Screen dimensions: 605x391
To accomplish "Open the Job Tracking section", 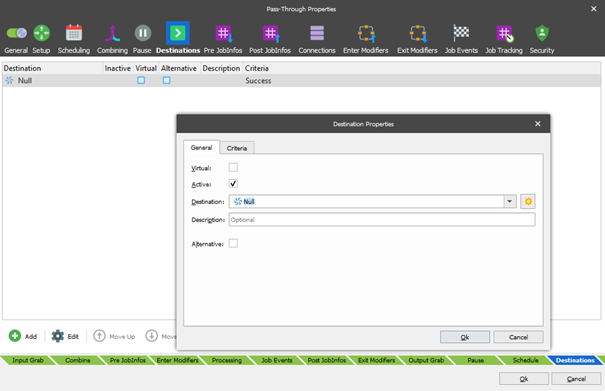I will click(504, 39).
